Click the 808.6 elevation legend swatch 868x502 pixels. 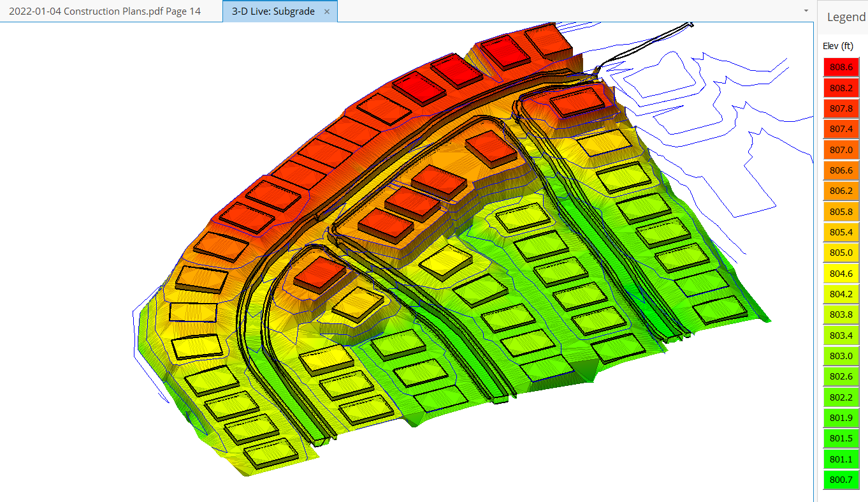pos(841,67)
